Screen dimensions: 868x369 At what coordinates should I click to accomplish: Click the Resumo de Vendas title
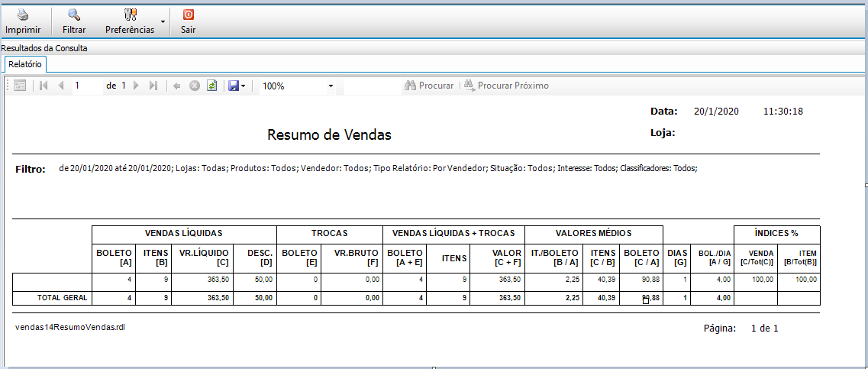click(329, 134)
